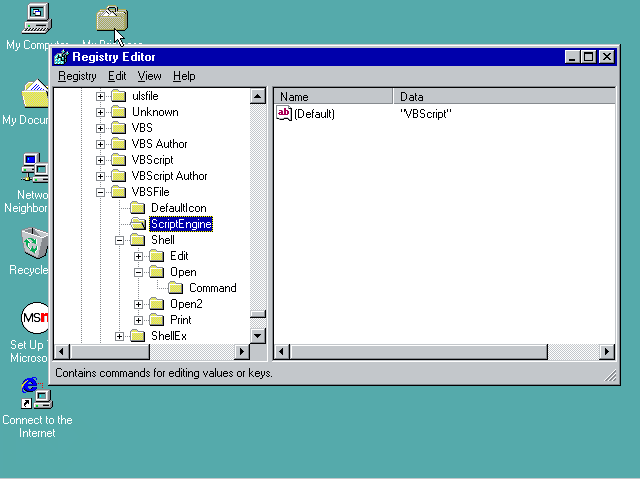Expand the VBScript Author key

tap(100, 176)
